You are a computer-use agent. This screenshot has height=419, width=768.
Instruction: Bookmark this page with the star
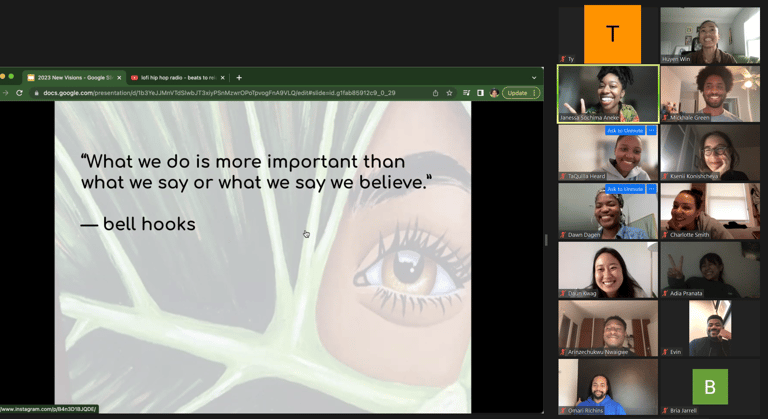[x=449, y=93]
